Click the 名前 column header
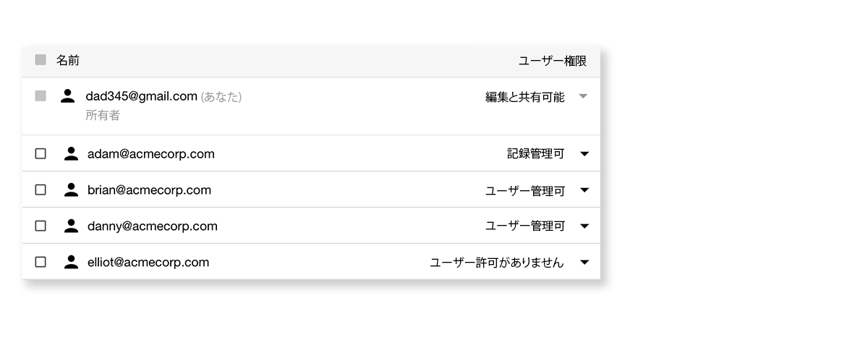Screen dimensions: 868x340 (68, 61)
